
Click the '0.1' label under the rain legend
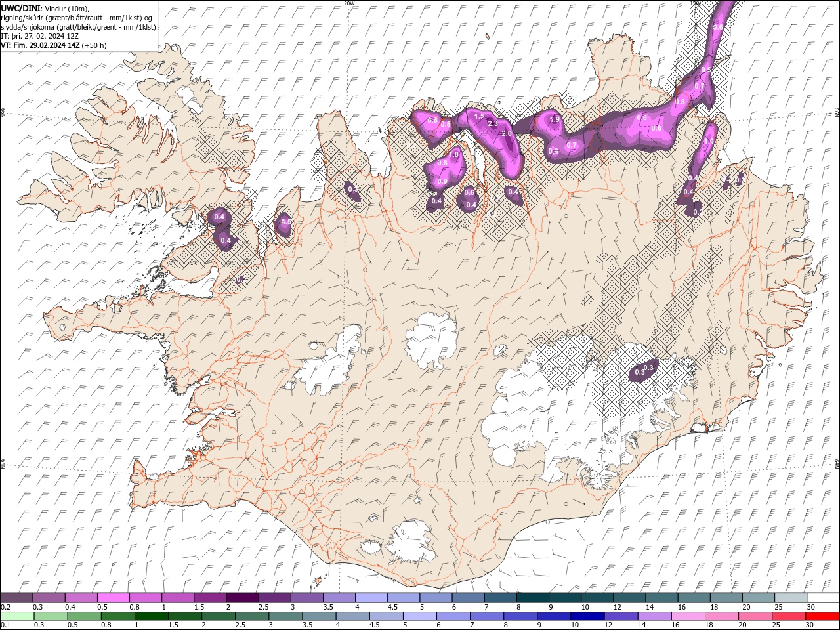[5, 625]
